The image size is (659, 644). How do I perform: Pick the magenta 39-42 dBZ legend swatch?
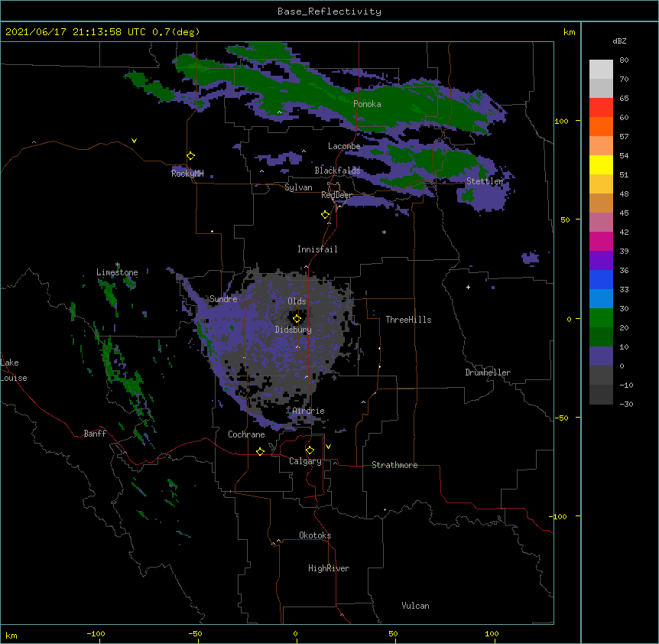[x=601, y=242]
